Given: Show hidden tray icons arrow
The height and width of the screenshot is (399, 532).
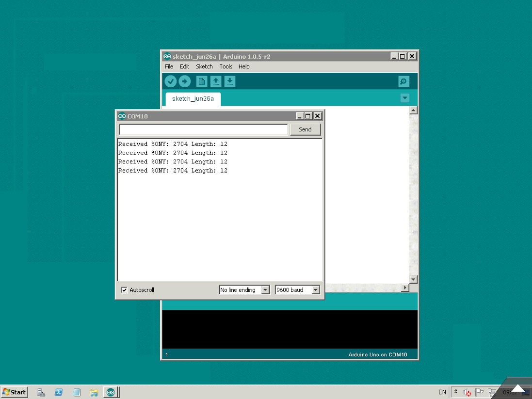Looking at the screenshot, I should pos(456,392).
